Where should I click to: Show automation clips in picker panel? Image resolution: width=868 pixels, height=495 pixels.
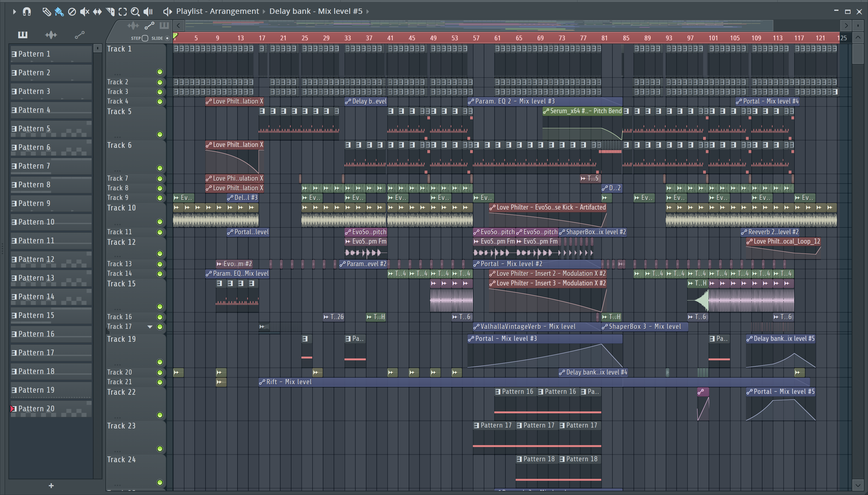coord(80,35)
